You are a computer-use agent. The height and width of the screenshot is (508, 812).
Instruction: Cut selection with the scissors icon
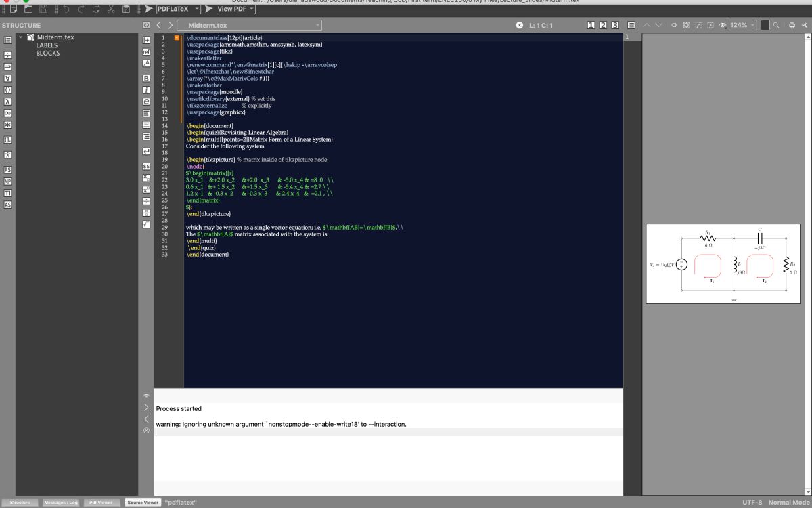110,9
